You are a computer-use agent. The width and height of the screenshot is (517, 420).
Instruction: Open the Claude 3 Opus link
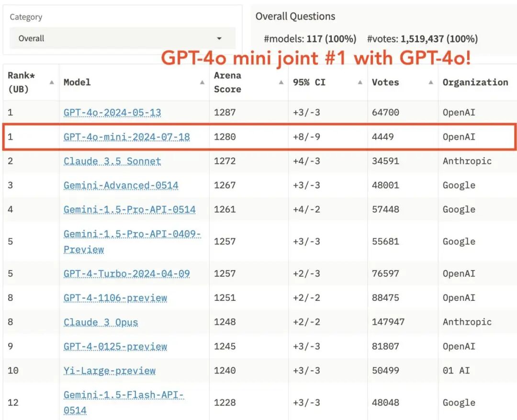(101, 322)
